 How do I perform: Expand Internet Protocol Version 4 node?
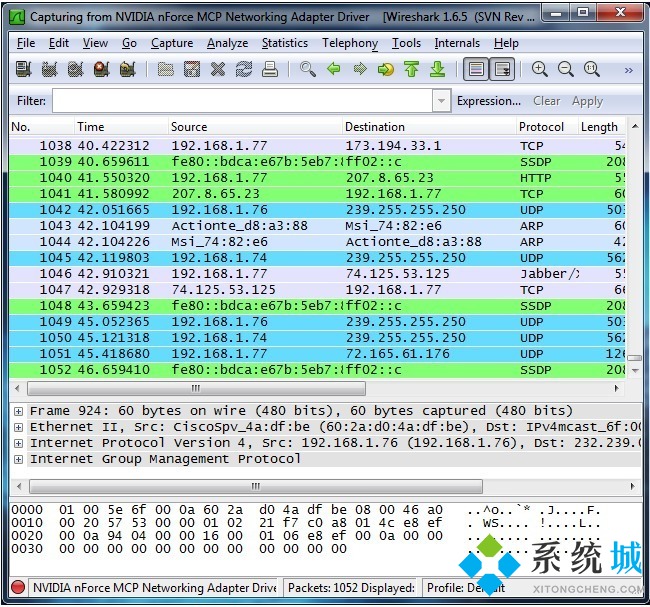click(x=18, y=443)
